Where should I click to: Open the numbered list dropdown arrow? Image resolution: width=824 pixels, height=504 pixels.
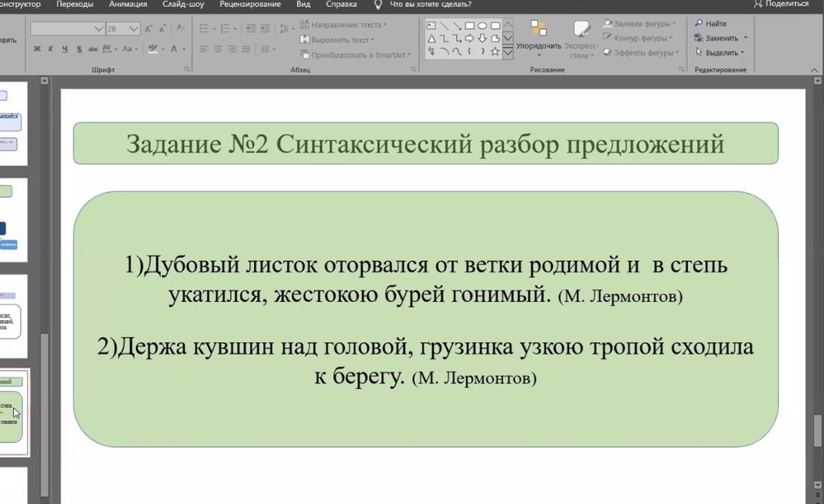pyautogui.click(x=235, y=29)
